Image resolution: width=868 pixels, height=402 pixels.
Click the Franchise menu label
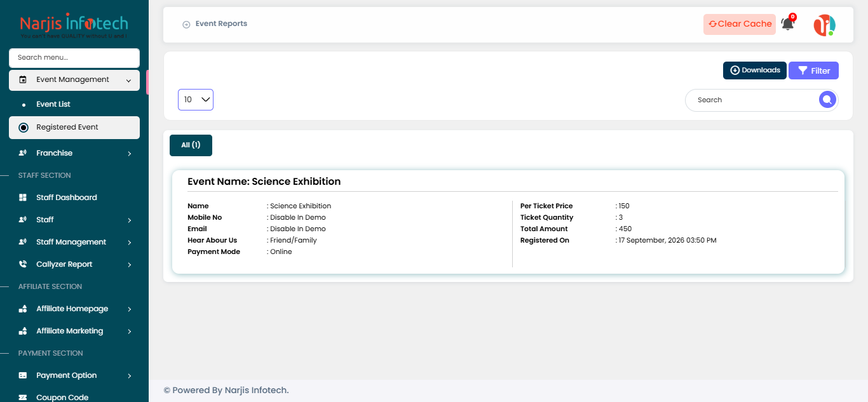point(54,153)
